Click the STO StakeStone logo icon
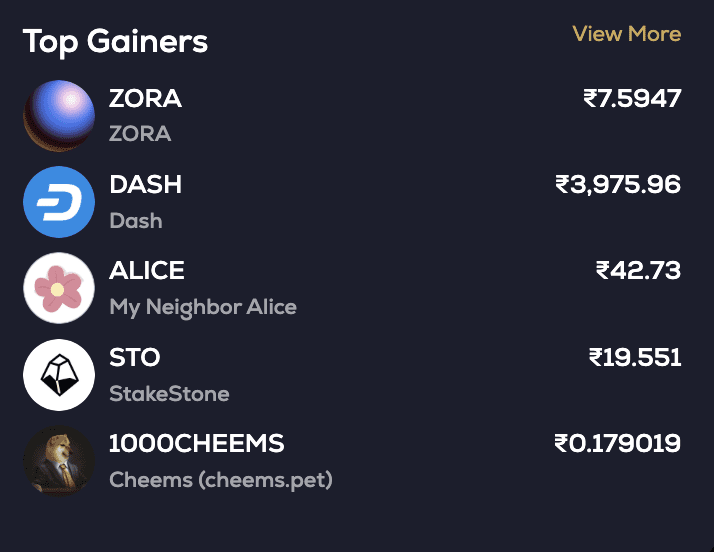Image resolution: width=714 pixels, height=552 pixels. point(58,375)
